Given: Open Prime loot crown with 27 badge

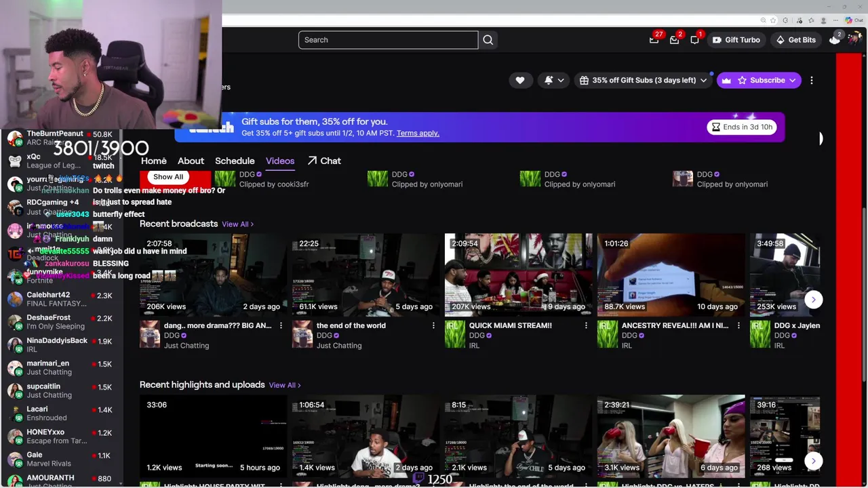Looking at the screenshot, I should [x=654, y=40].
